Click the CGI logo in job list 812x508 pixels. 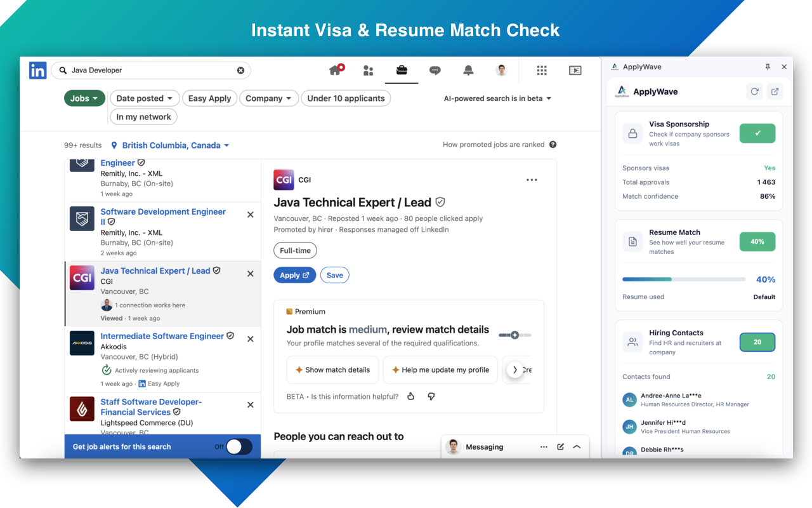(x=82, y=278)
